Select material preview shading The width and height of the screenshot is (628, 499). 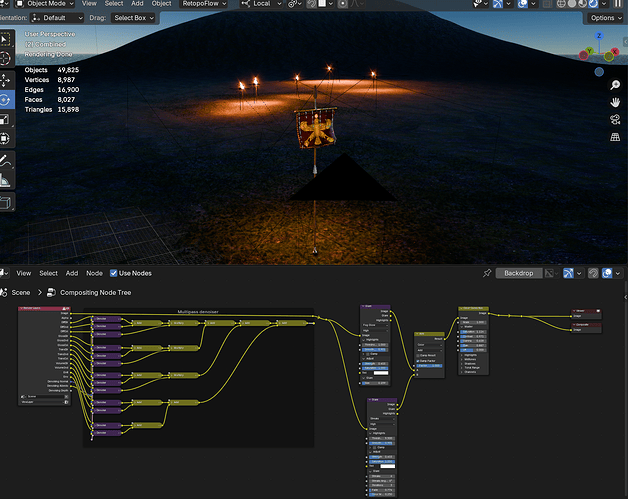click(x=582, y=4)
